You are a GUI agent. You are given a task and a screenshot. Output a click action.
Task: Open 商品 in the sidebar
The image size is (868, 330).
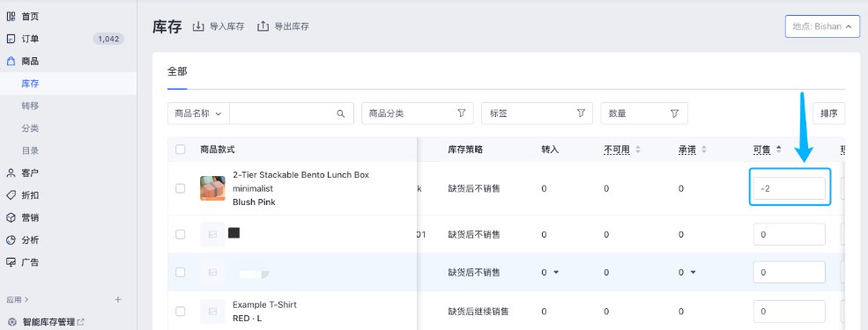[30, 62]
